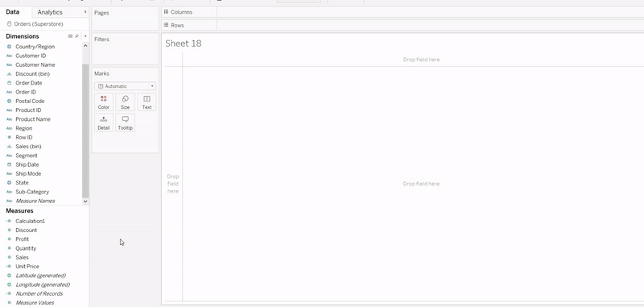Screen dimensions: 644x307
Task: Click the Abc icon beside Customer Name
Action: tap(9, 65)
